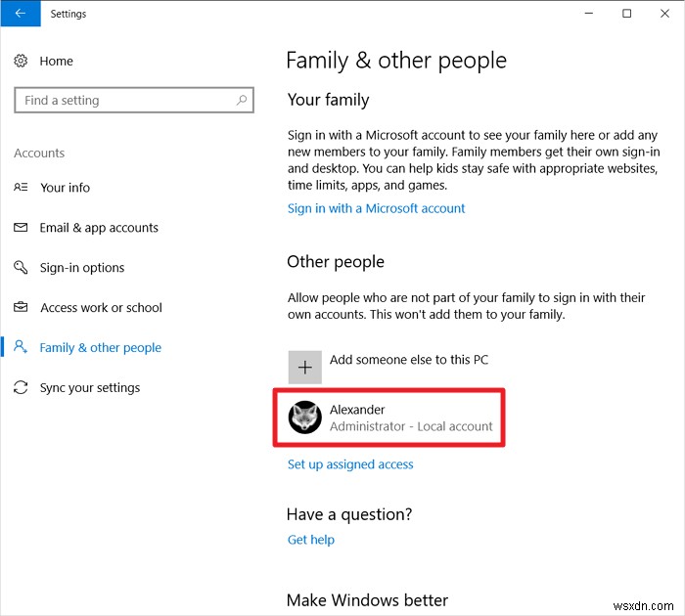Open Sign-in options
Viewport: 685px width, 616px height.
coord(82,268)
